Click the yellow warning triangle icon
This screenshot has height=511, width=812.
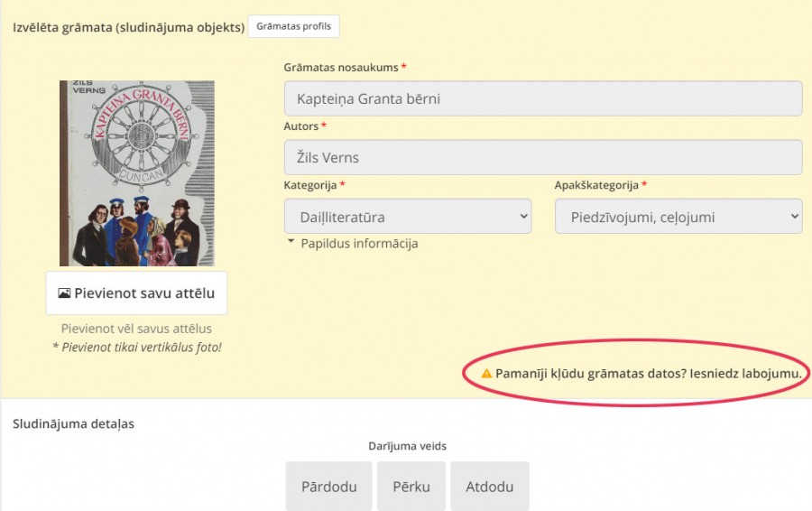tap(486, 373)
